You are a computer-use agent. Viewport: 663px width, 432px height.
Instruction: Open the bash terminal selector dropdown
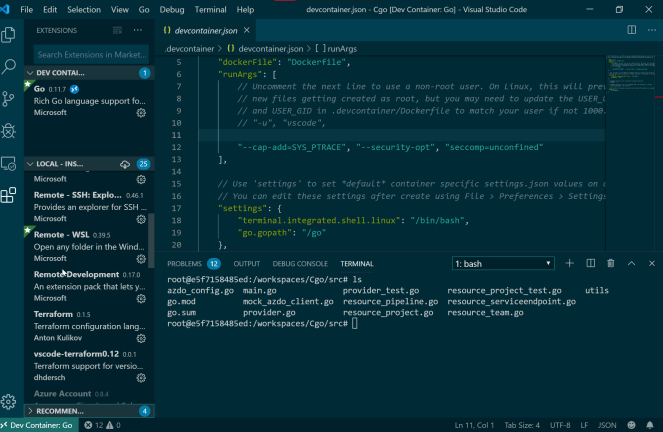pos(503,263)
